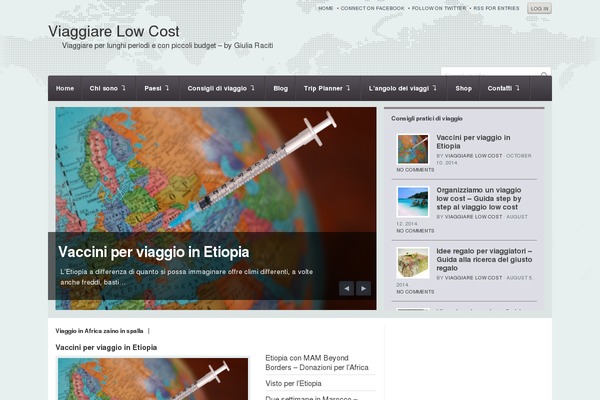Click Consigli pratici di viaggio heading
The width and height of the screenshot is (600, 400).
point(427,118)
